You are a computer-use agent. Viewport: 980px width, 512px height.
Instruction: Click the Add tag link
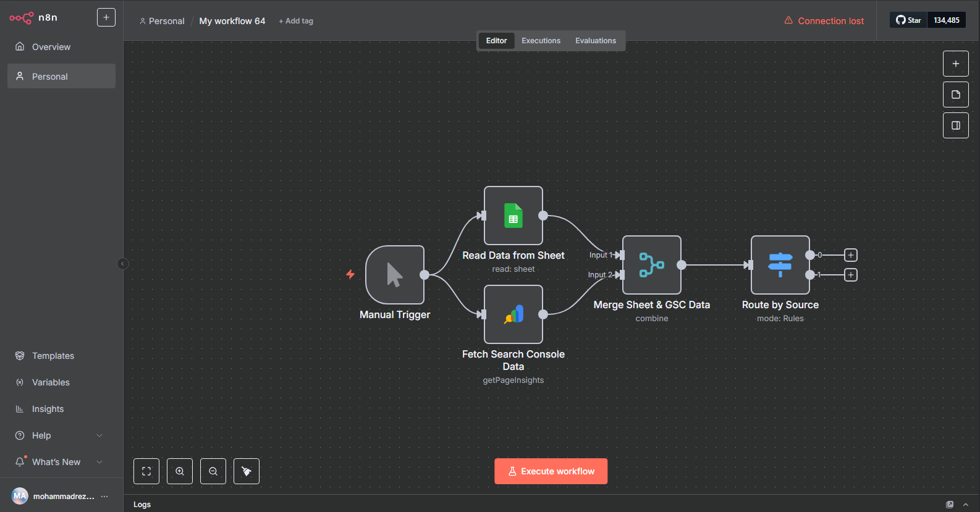(296, 21)
